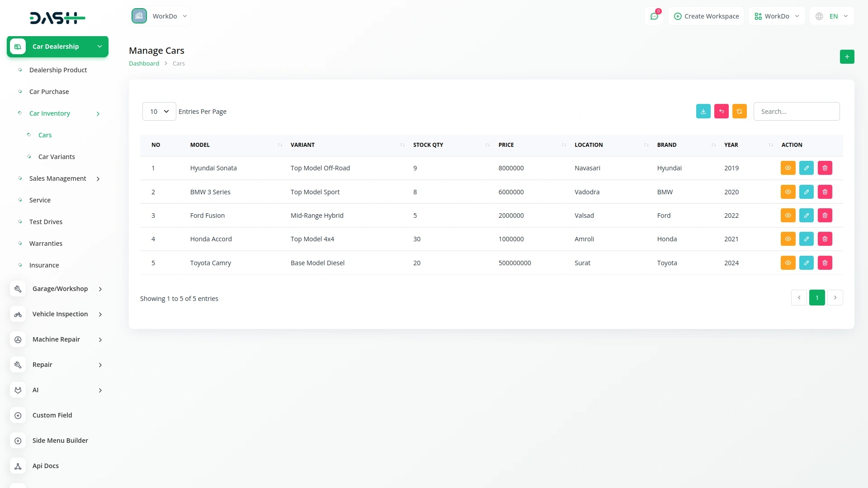Screen dimensions: 868x488
Task: Click the orange refresh icon
Action: pos(739,111)
